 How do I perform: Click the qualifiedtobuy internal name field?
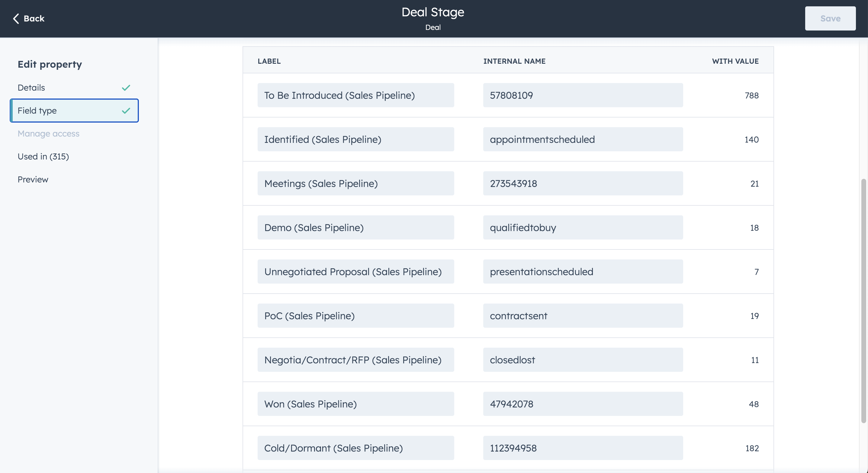[583, 228]
